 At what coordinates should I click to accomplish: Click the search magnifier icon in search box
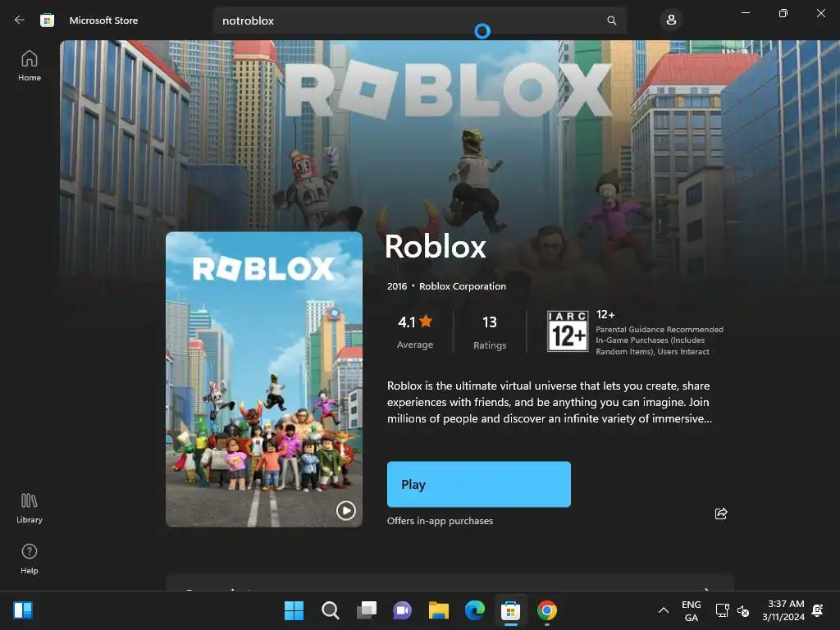[x=611, y=21]
